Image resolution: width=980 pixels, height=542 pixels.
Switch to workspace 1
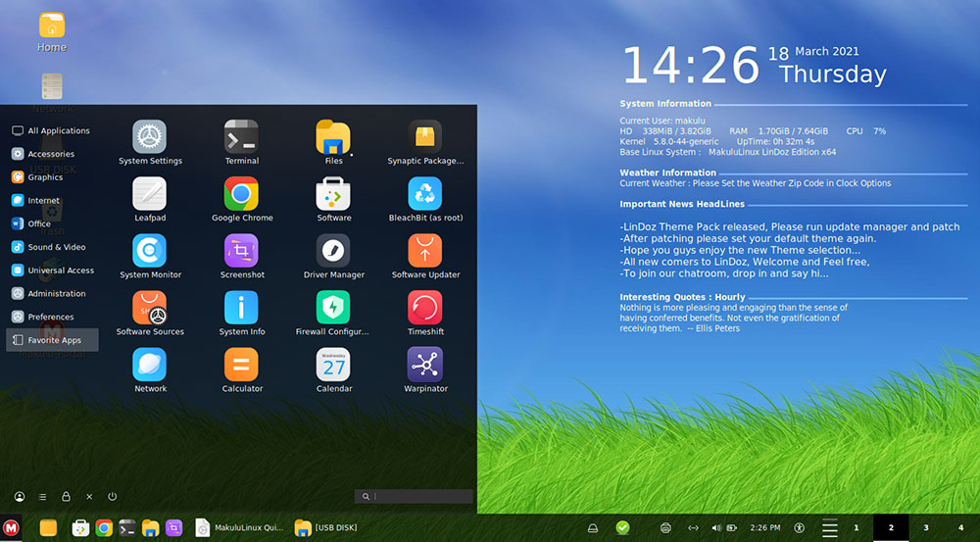coord(857,528)
